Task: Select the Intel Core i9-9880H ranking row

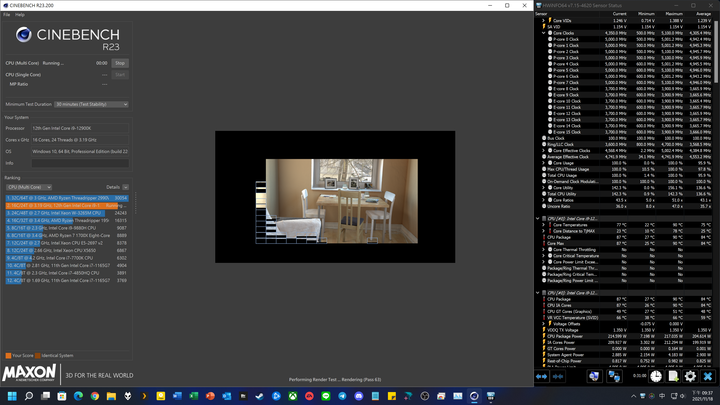Action: 67,228
